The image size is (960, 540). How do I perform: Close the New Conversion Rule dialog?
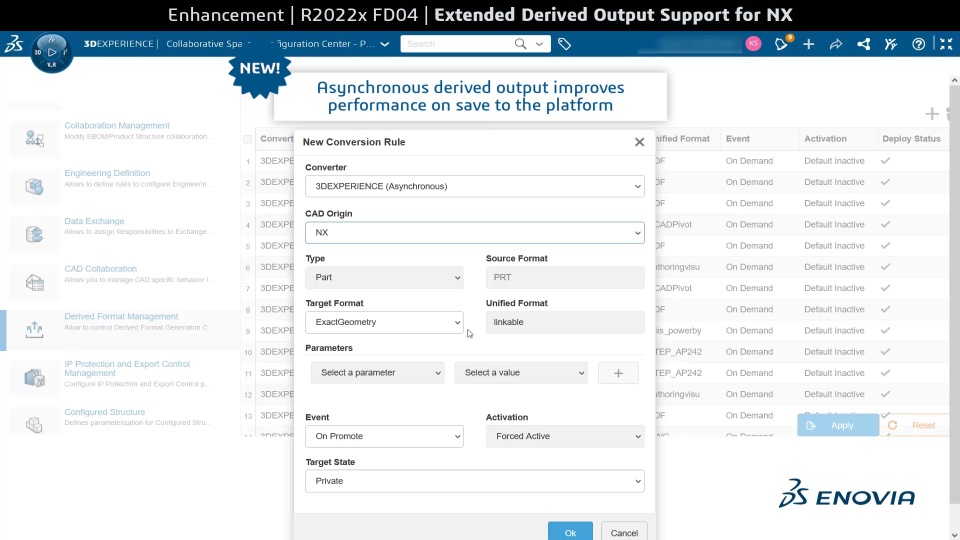pyautogui.click(x=639, y=142)
